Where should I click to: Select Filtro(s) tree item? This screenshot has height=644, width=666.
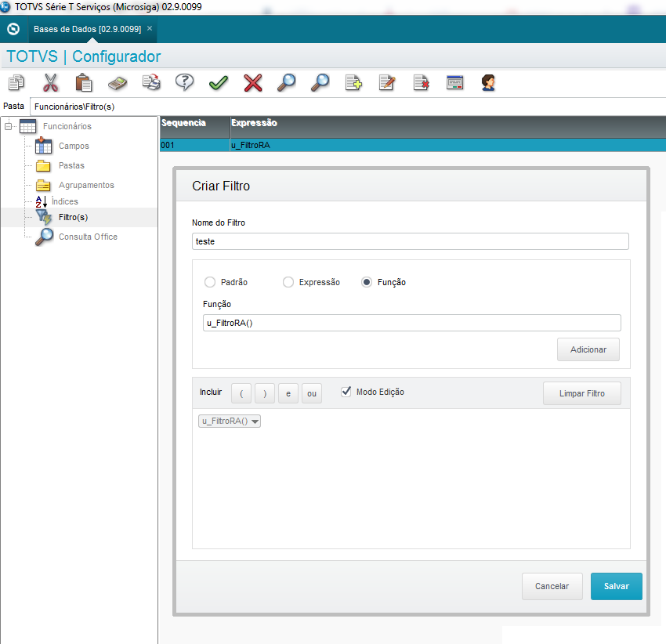coord(73,217)
